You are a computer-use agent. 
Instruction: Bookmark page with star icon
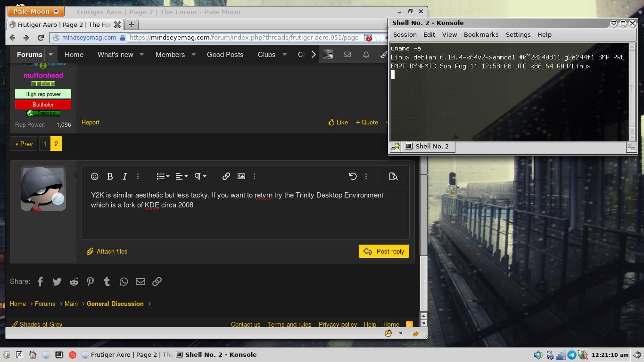pyautogui.click(x=379, y=38)
